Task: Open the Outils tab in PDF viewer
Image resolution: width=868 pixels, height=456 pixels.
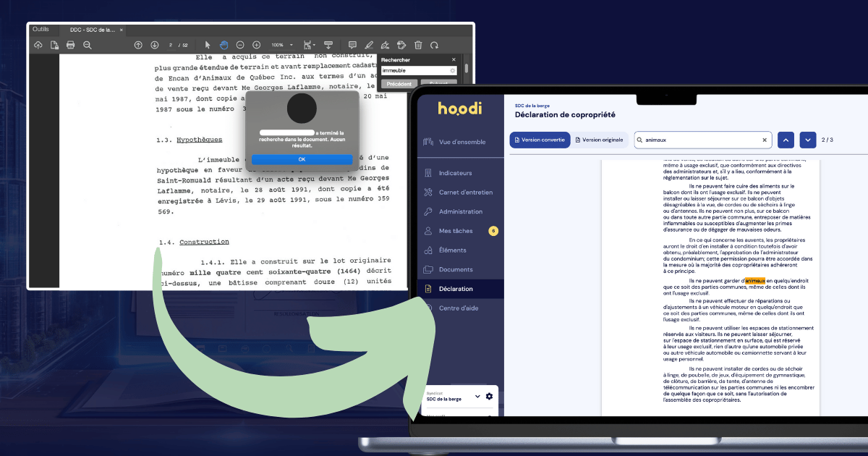Action: click(41, 29)
